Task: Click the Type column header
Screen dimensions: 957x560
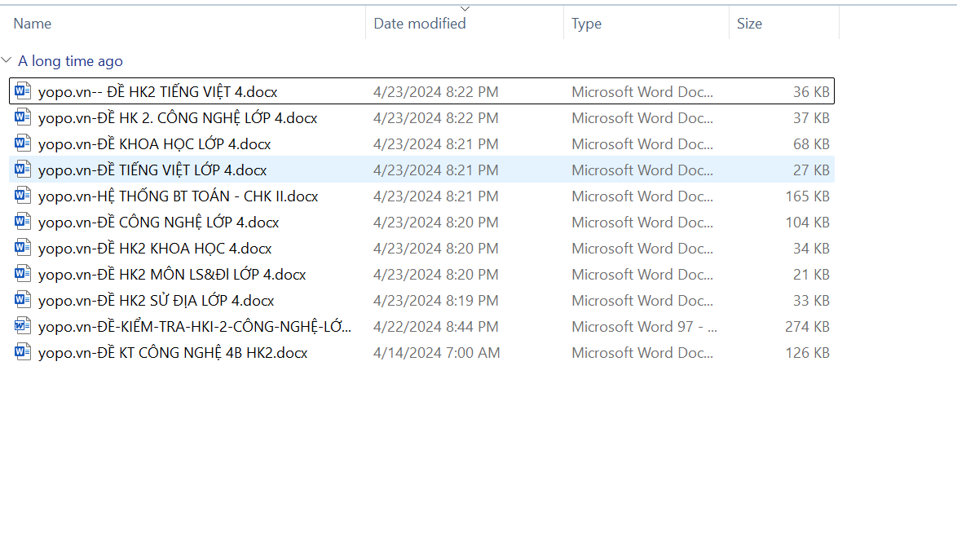Action: [586, 24]
